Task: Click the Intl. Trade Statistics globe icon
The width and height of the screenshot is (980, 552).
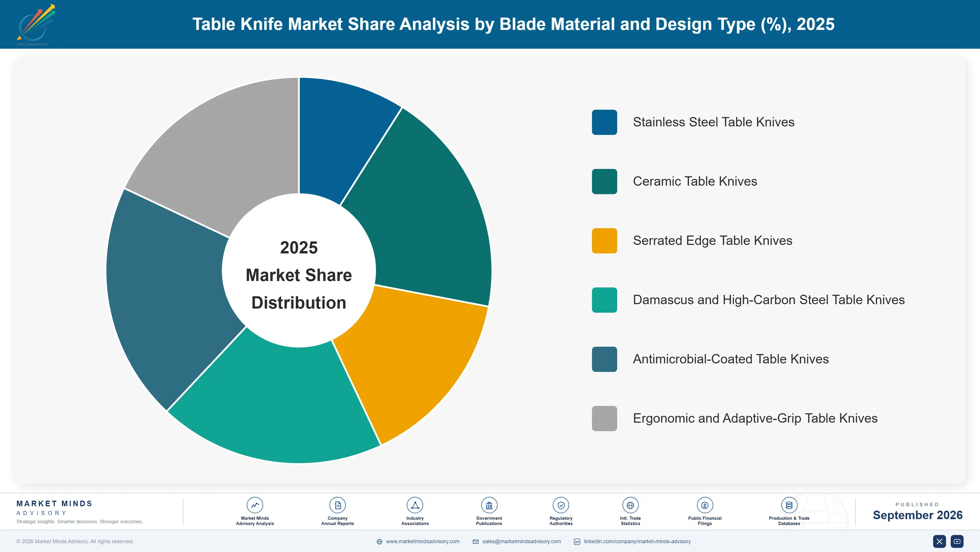Action: (x=630, y=505)
